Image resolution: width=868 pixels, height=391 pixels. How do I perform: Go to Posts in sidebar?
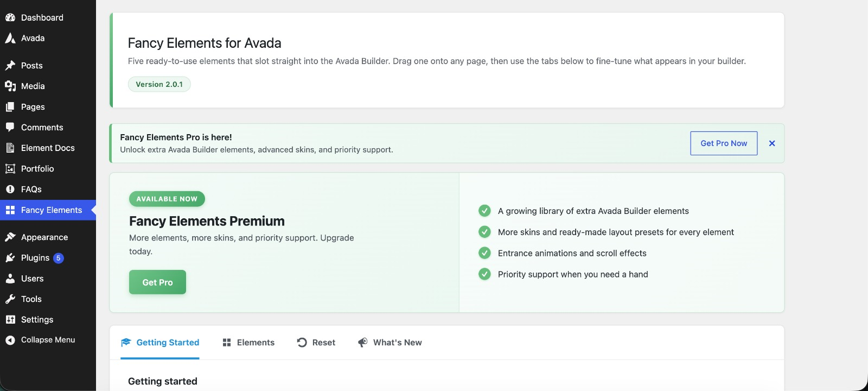point(48,65)
